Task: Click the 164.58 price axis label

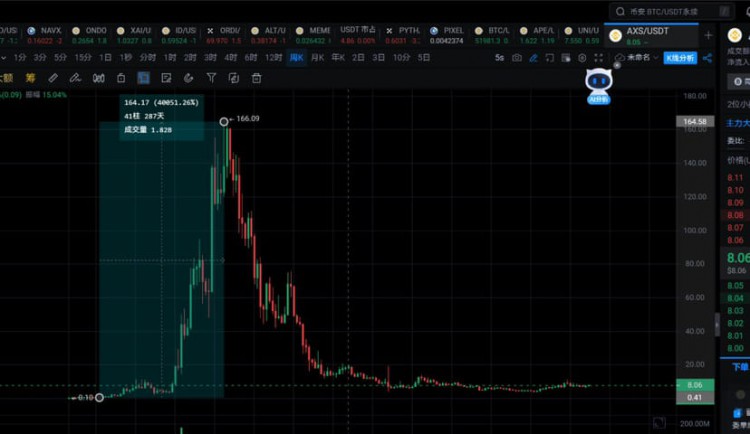Action: pos(695,121)
